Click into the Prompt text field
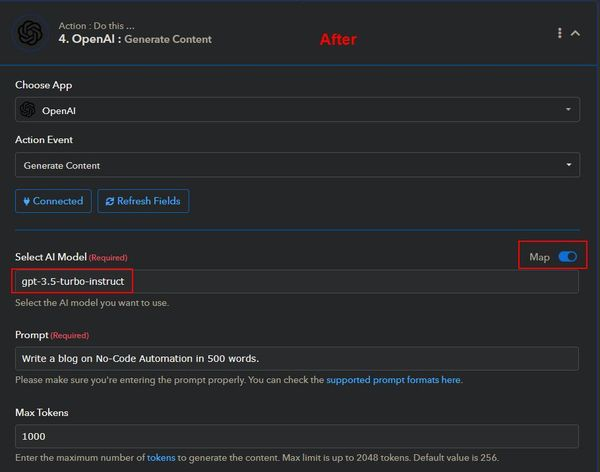Image resolution: width=600 pixels, height=472 pixels. pyautogui.click(x=297, y=359)
